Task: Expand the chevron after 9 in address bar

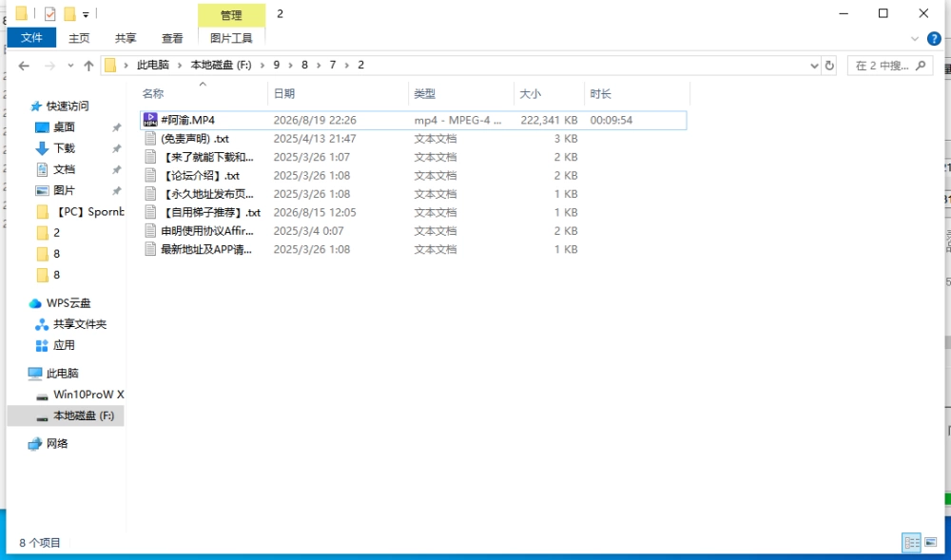Action: tap(290, 65)
